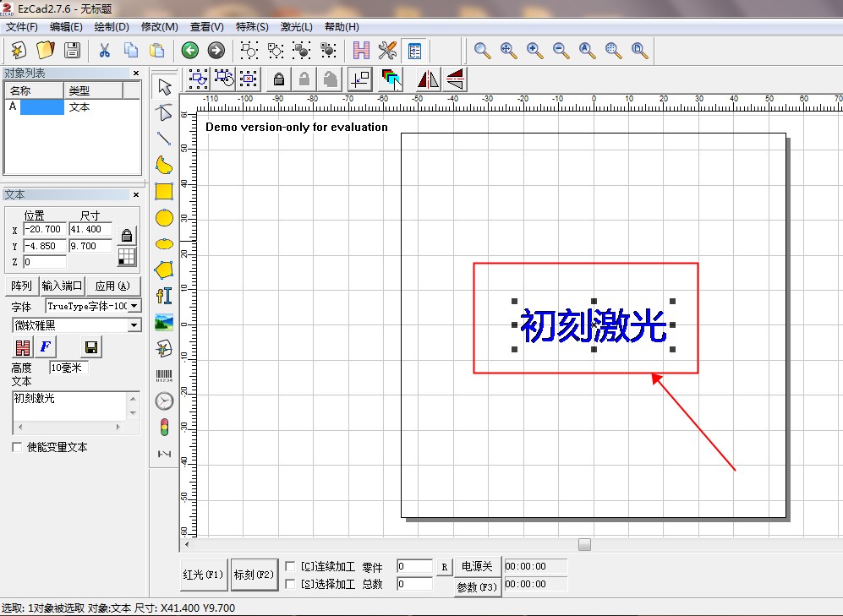The width and height of the screenshot is (843, 616).
Task: Expand the 微软雅黑 font name dropdown
Action: 134,324
